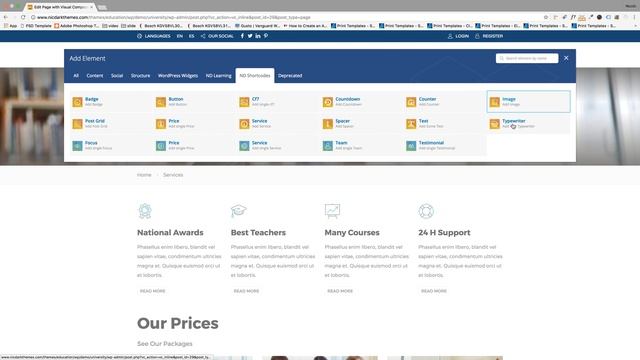Switch to the ND Learning tab
The width and height of the screenshot is (640, 360).
click(218, 76)
